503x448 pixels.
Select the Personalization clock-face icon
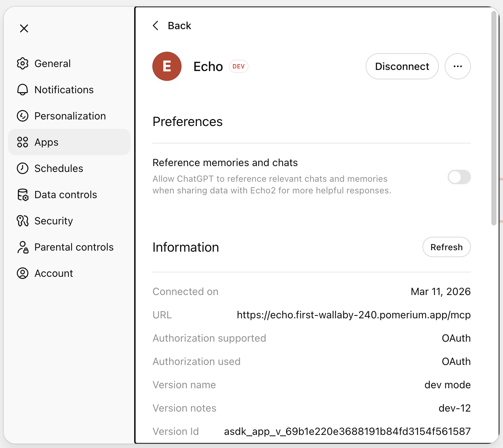tap(22, 116)
